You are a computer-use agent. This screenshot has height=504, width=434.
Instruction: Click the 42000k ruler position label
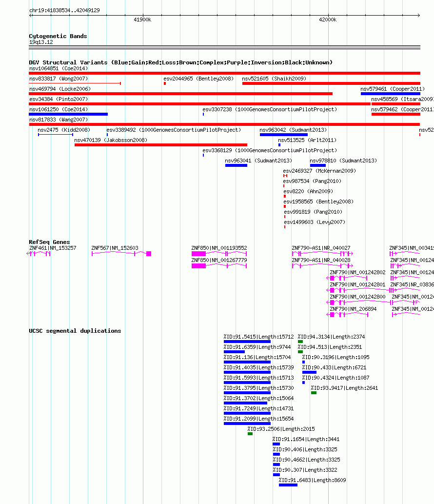point(328,20)
